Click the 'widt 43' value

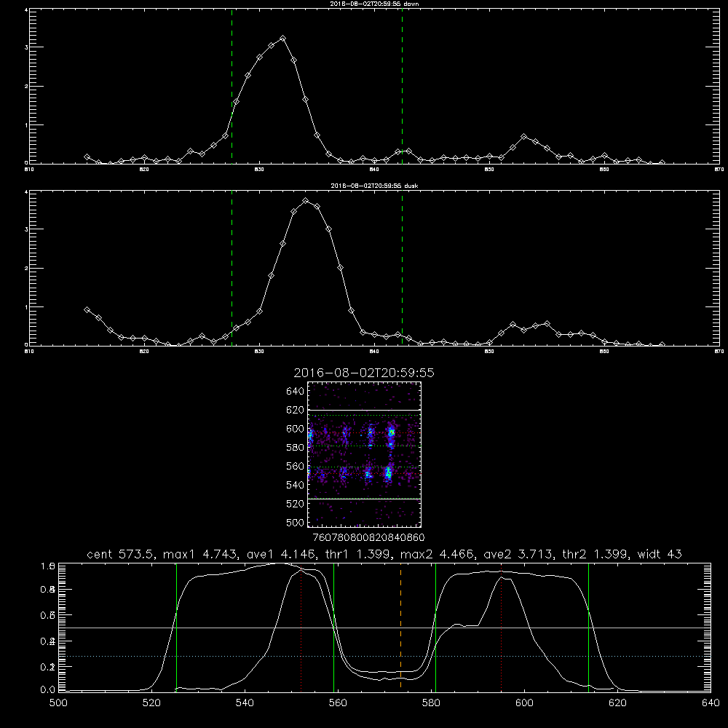coord(660,554)
